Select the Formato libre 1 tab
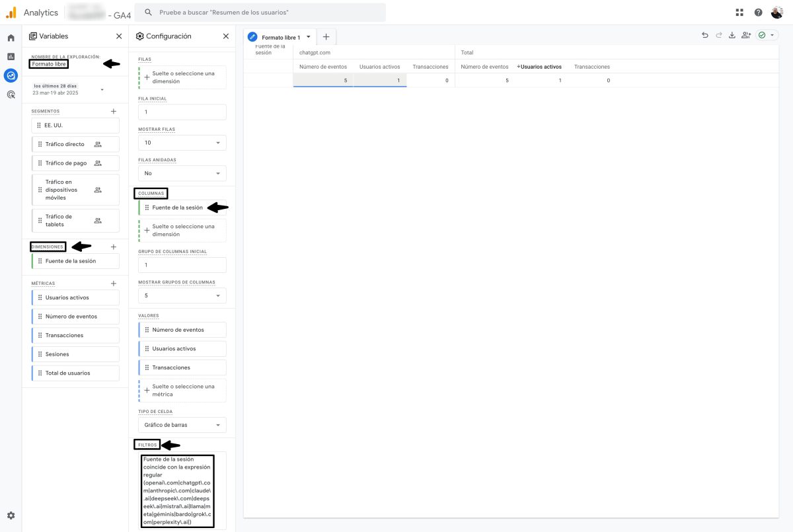The image size is (793, 532). point(280,37)
